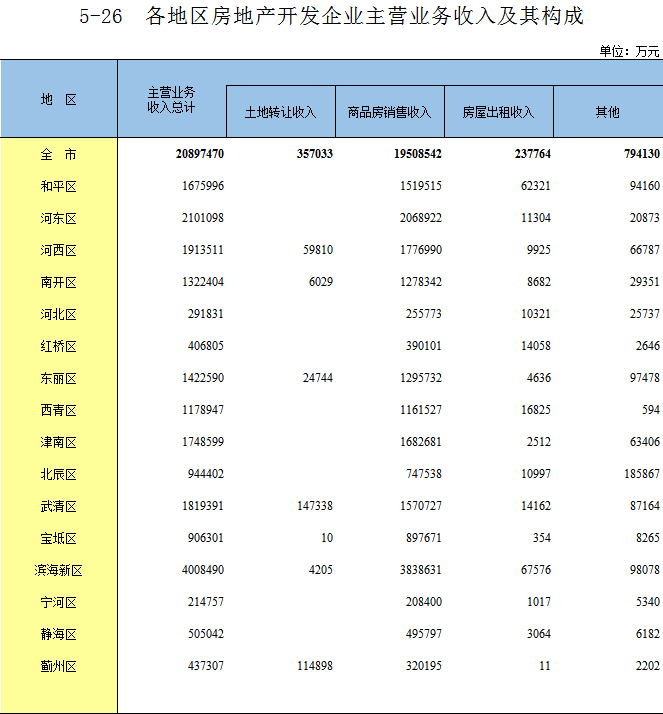Select cell 10321 in the 河北区 row

point(536,314)
